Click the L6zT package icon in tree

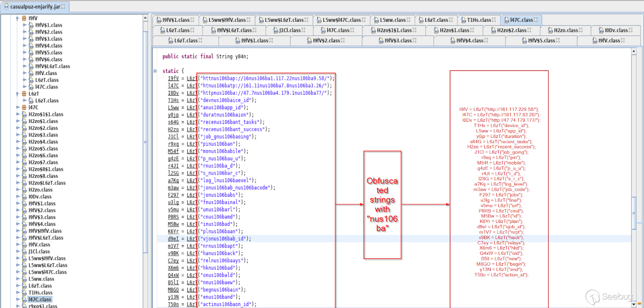pos(24,94)
